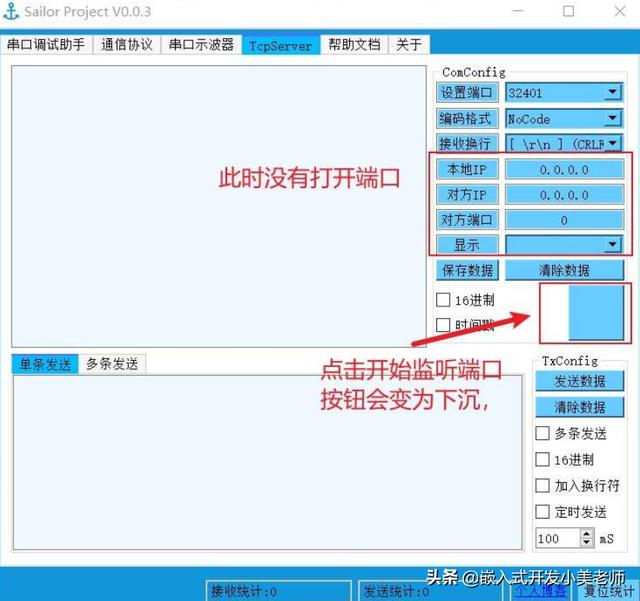Select the 对方IP value 0.0.0.0 field

coord(564,195)
